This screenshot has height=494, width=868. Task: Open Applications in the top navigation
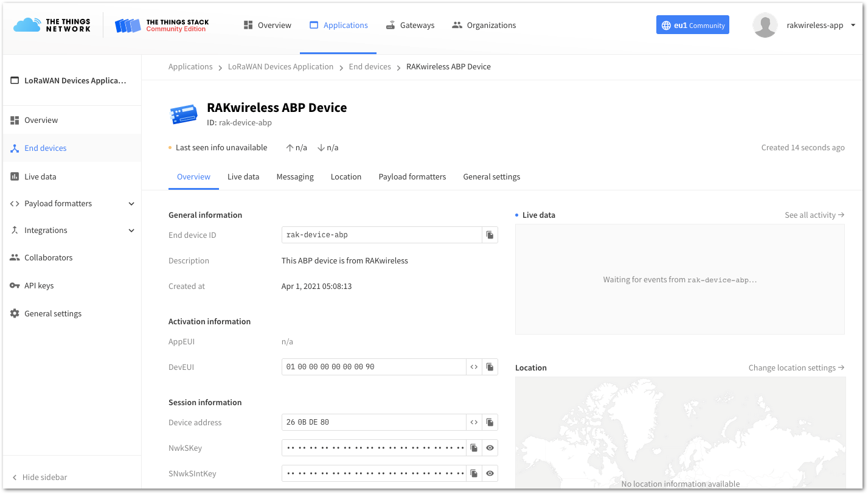(x=338, y=25)
